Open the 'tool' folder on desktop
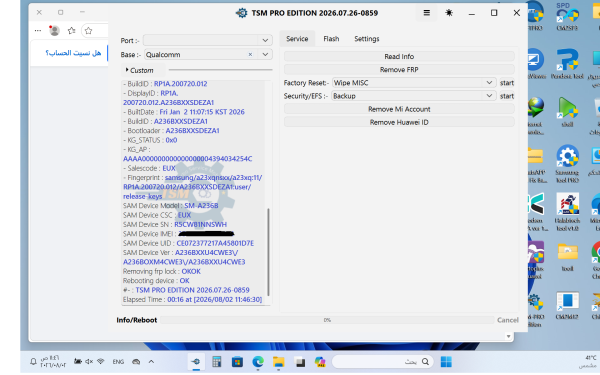Viewport: 600px width, 375px height. pos(567,256)
